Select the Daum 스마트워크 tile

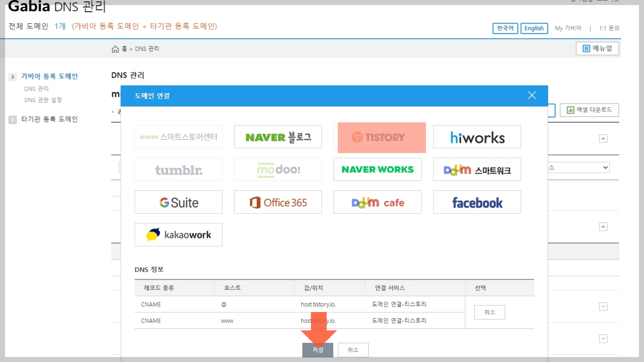pos(477,170)
